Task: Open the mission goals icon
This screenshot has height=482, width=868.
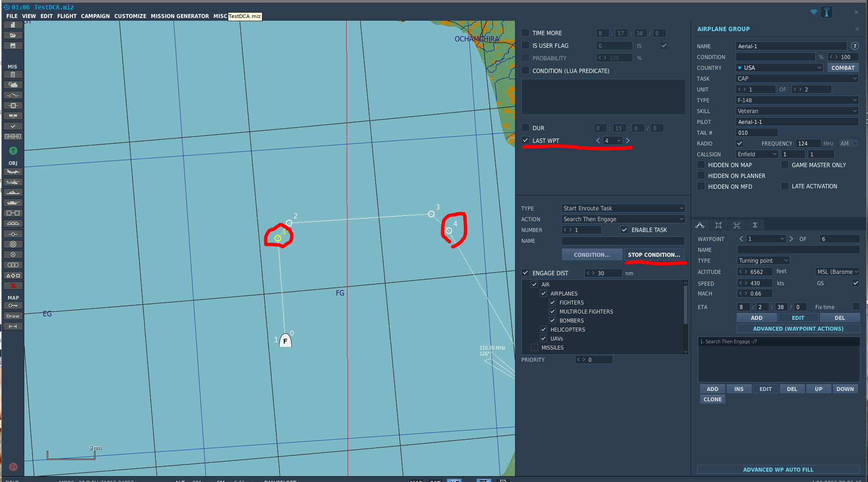Action: pyautogui.click(x=13, y=105)
